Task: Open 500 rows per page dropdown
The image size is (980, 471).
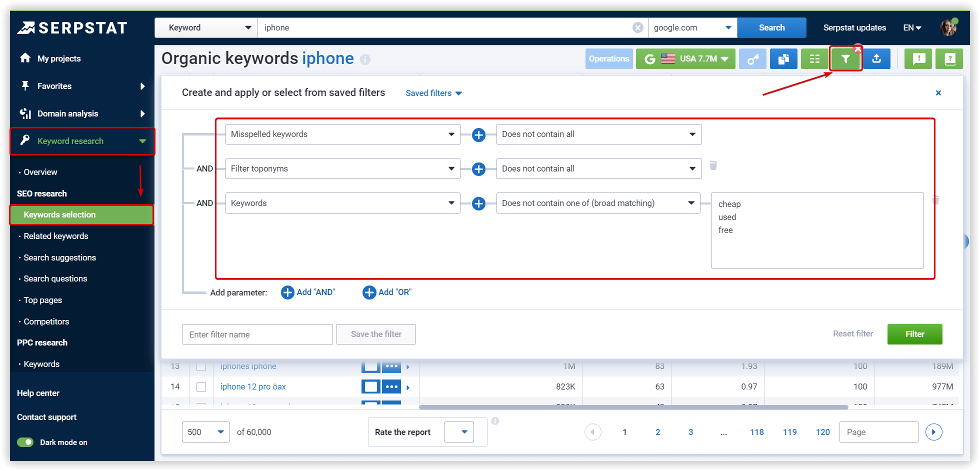Action: pos(205,432)
